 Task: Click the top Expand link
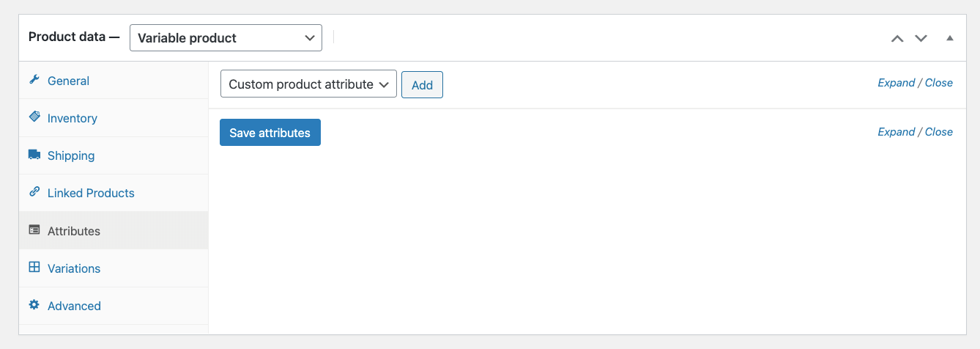(896, 83)
